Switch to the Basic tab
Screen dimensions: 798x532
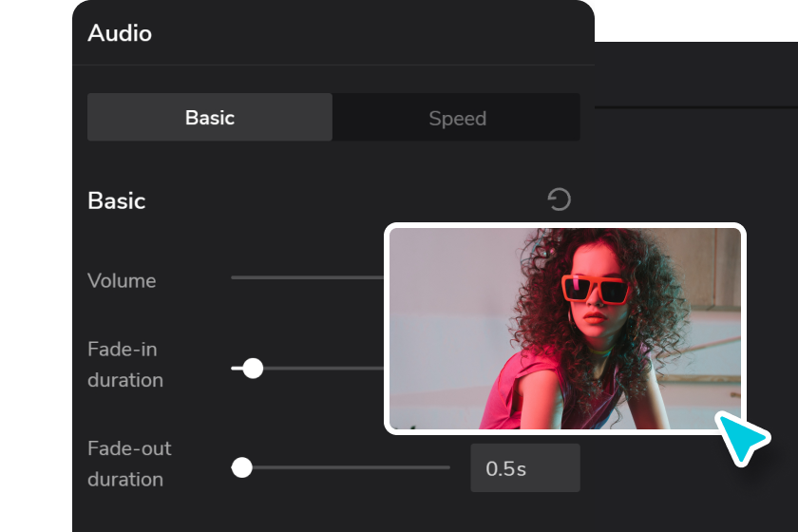(210, 117)
